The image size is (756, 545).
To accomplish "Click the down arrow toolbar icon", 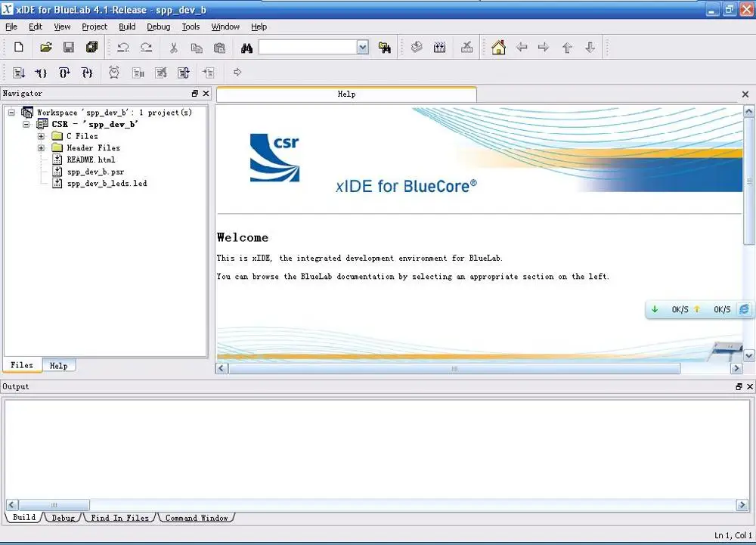I will tap(590, 47).
